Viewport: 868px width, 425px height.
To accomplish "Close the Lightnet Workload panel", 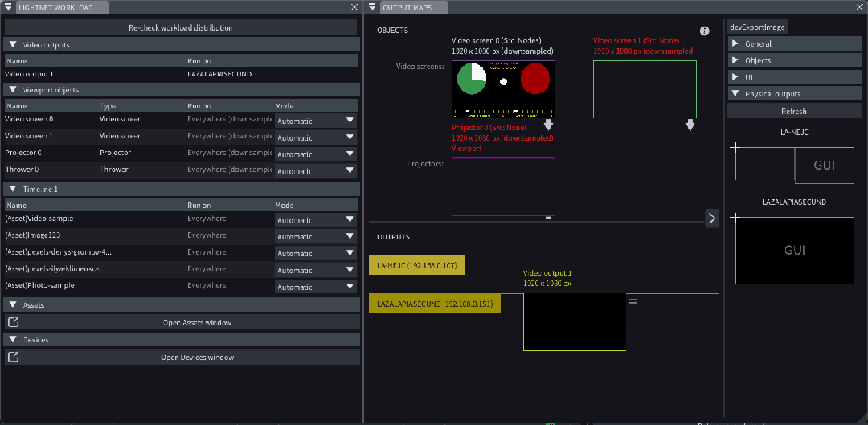I will click(354, 7).
